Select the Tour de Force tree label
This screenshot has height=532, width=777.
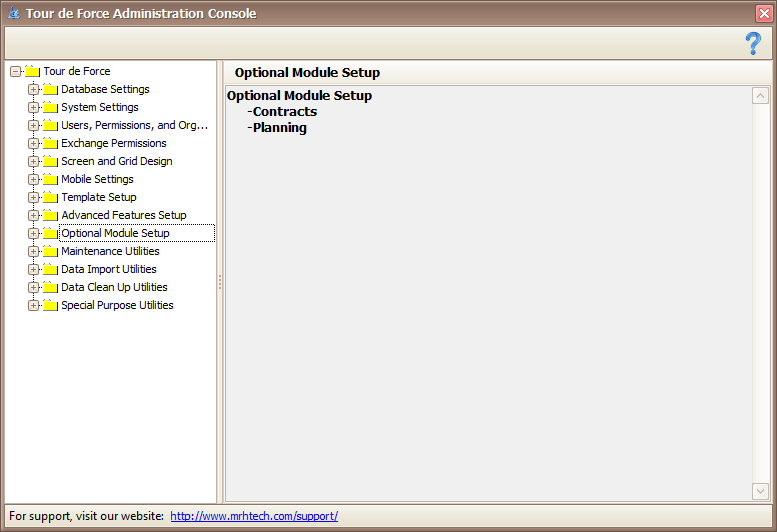(x=77, y=71)
